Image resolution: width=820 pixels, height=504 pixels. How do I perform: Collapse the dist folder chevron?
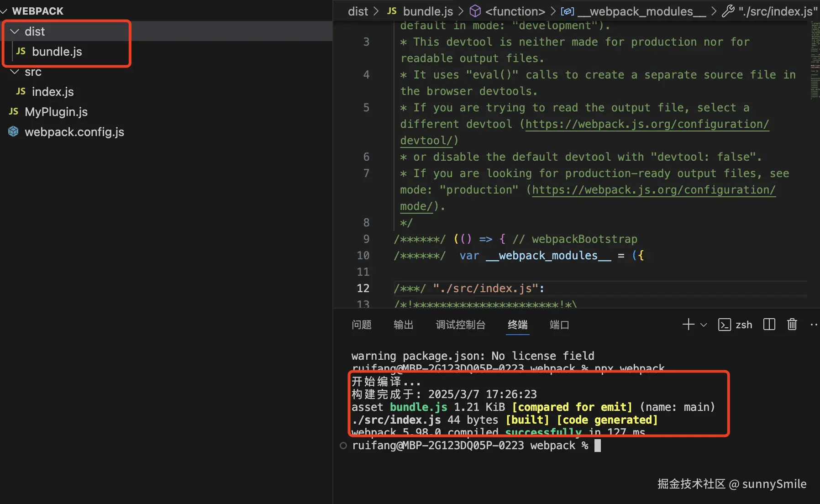pos(15,31)
